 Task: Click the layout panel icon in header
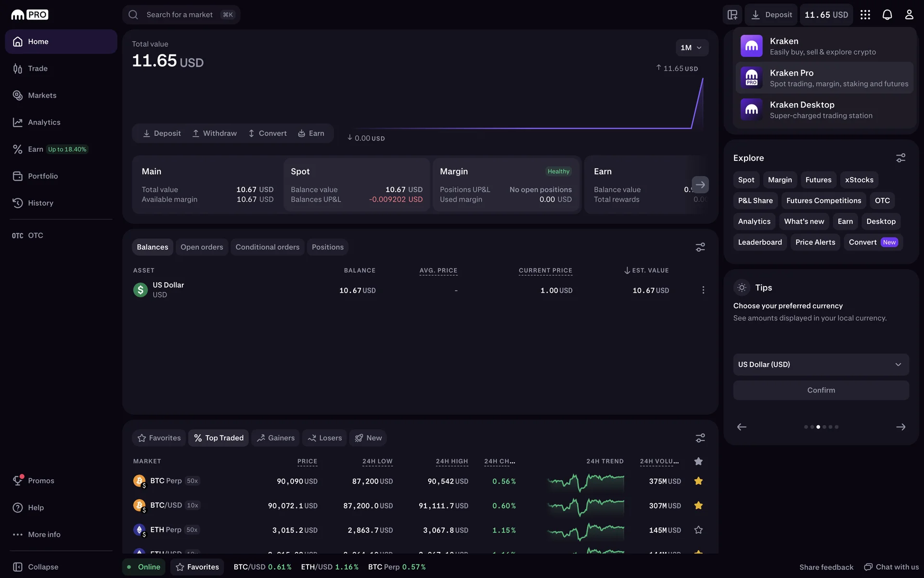(732, 15)
